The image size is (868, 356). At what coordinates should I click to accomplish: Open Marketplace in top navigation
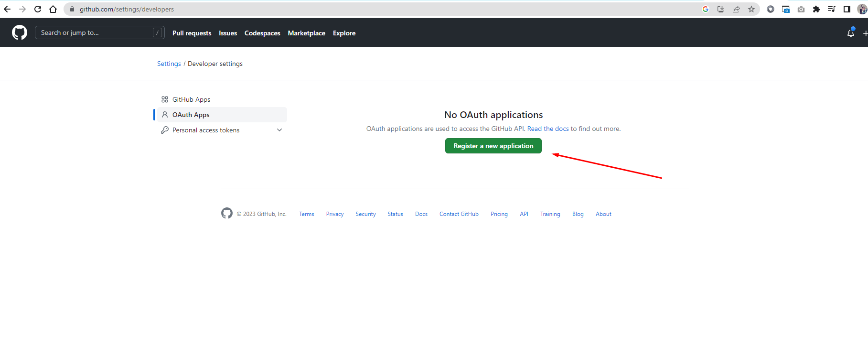[x=306, y=33]
